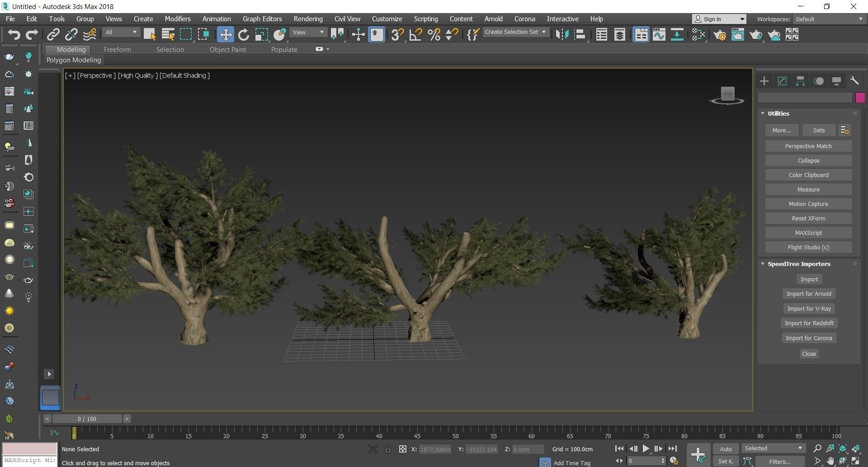Image resolution: width=868 pixels, height=467 pixels.
Task: Click the Redo arrow icon
Action: [x=32, y=34]
